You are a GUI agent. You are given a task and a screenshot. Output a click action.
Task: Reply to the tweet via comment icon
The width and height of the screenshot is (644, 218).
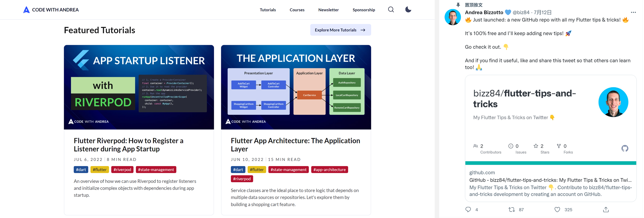pos(468,209)
